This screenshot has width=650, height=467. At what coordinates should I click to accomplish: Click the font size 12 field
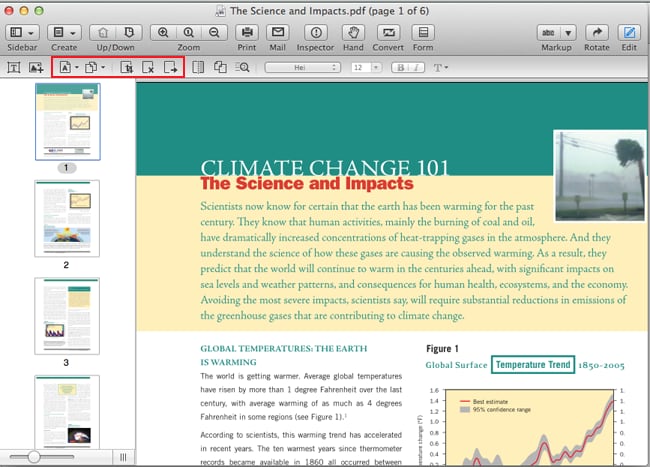point(361,68)
